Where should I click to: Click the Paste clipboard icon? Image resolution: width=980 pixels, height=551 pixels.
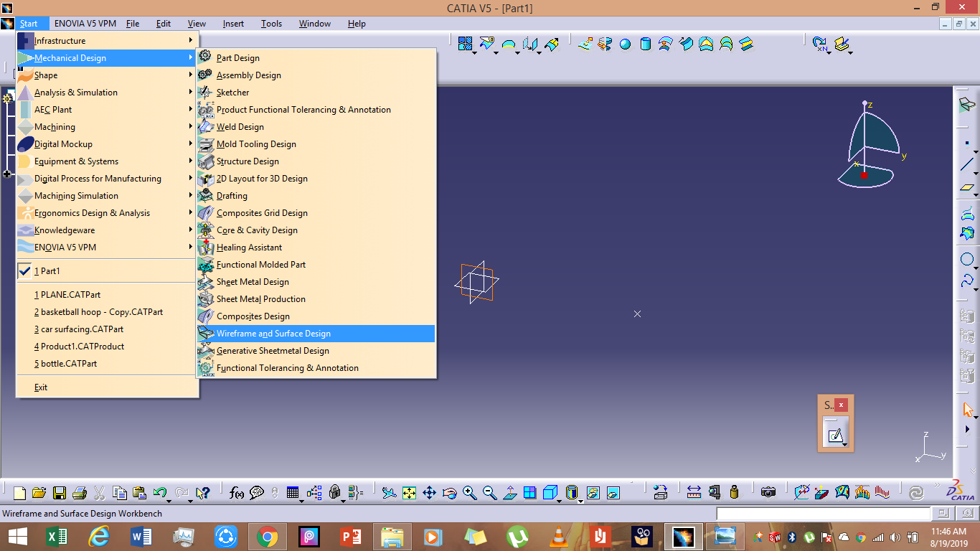coord(139,493)
